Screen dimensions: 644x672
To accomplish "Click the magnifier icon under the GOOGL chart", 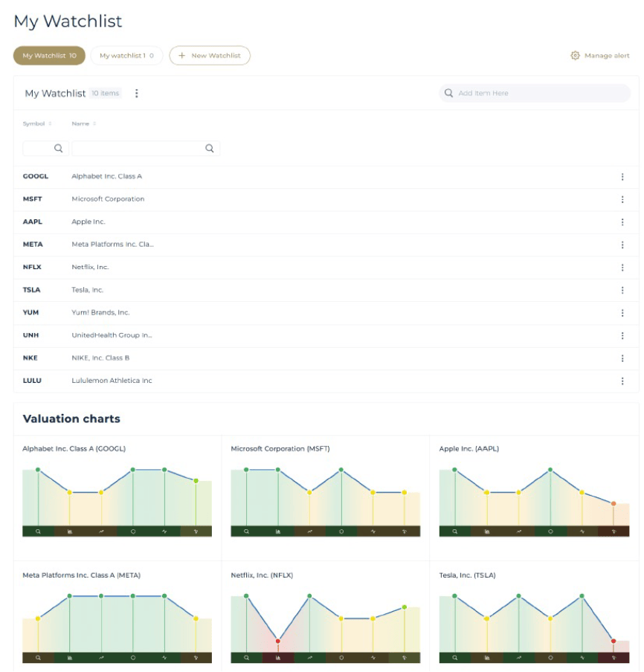I will pos(38,532).
